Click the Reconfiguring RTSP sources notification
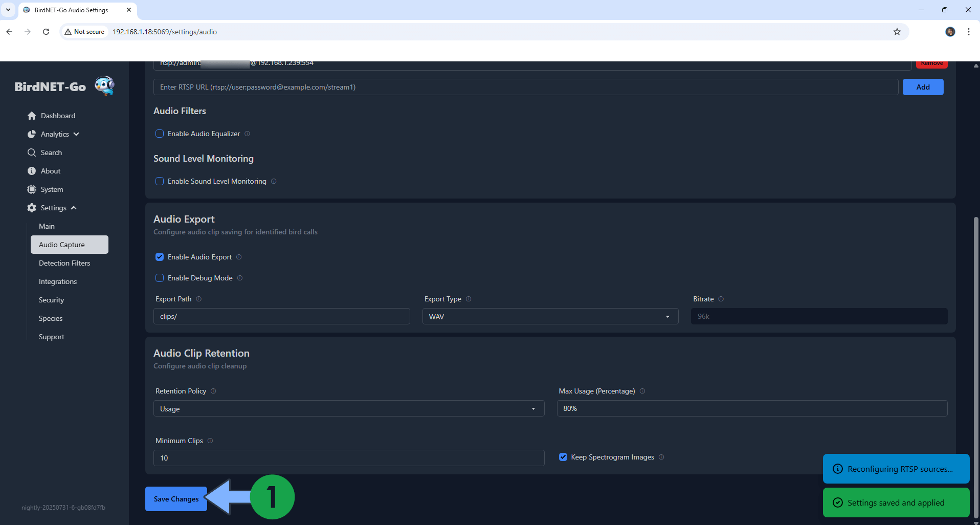This screenshot has width=980, height=525. 896,469
